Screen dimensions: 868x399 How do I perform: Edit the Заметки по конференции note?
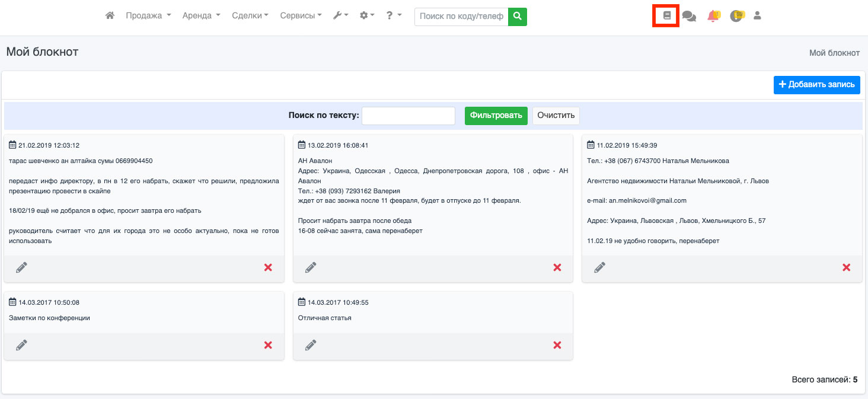[22, 345]
